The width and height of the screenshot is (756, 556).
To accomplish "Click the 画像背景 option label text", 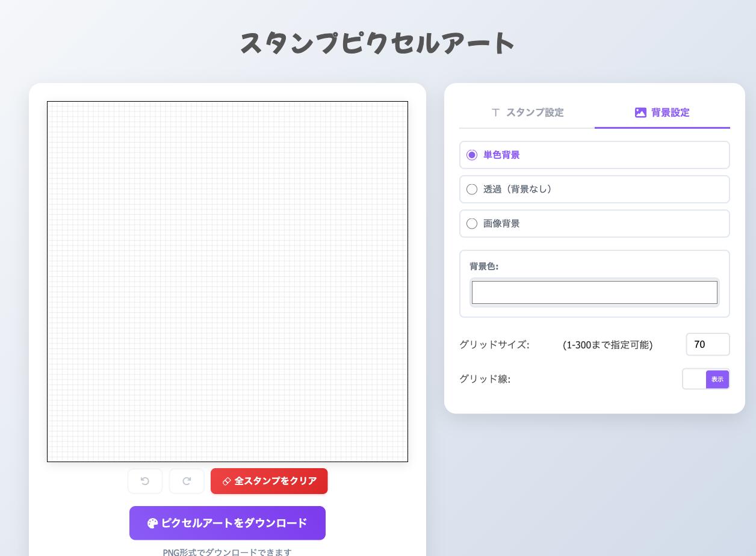I will point(501,224).
